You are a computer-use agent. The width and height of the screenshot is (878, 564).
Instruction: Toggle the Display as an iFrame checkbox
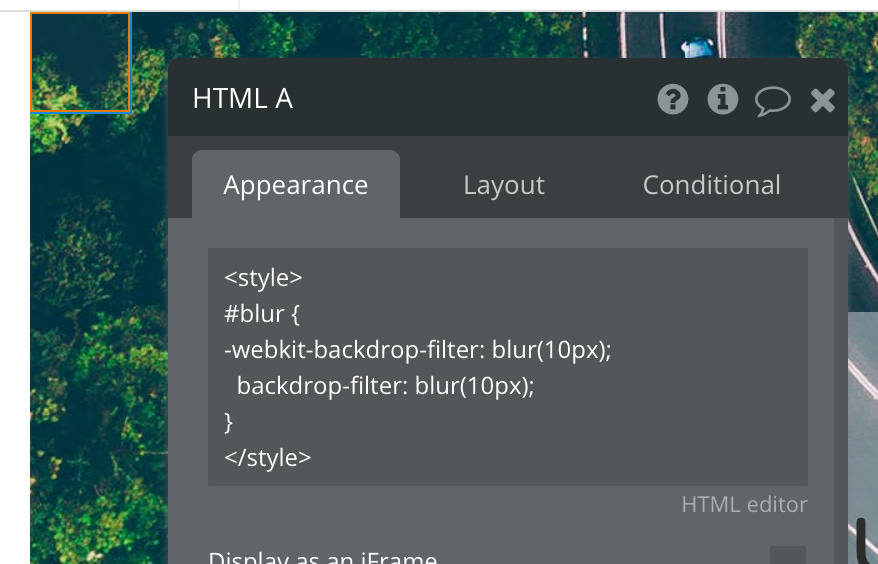(788, 556)
